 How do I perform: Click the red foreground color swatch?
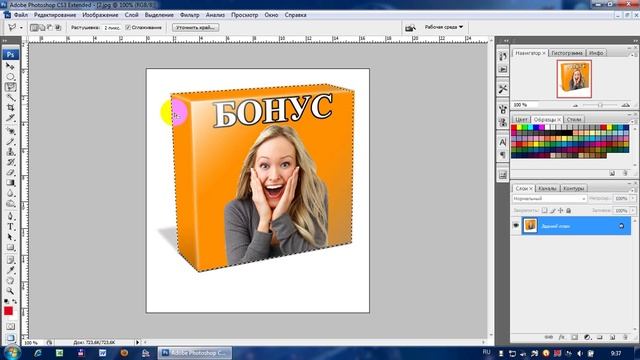click(8, 311)
